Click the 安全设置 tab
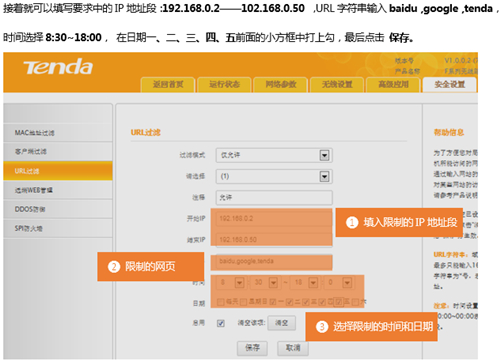The height and width of the screenshot is (361, 500). (450, 84)
